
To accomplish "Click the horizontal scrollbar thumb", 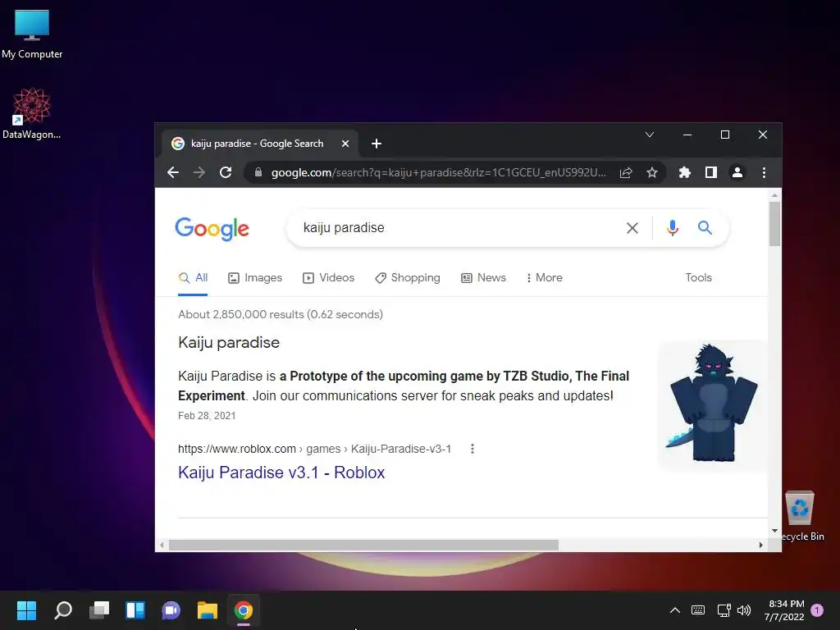I will coord(363,546).
